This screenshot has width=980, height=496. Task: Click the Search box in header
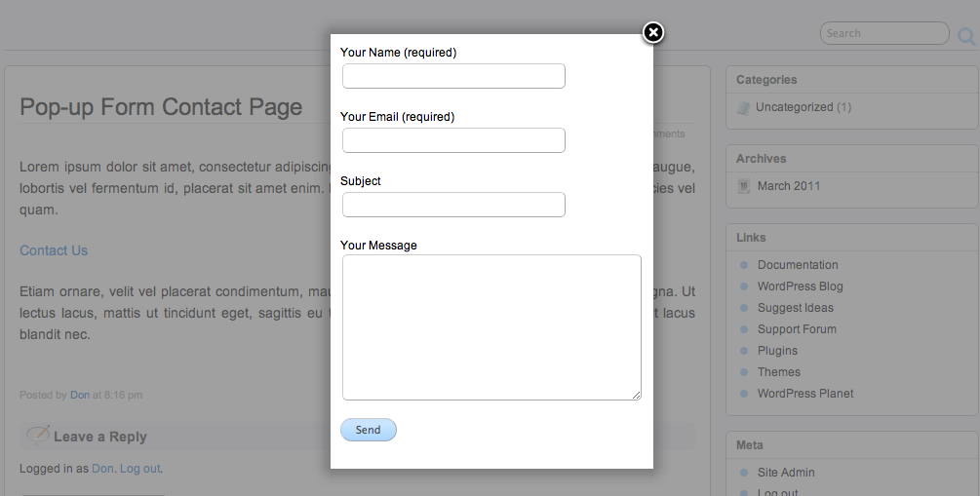coord(884,33)
